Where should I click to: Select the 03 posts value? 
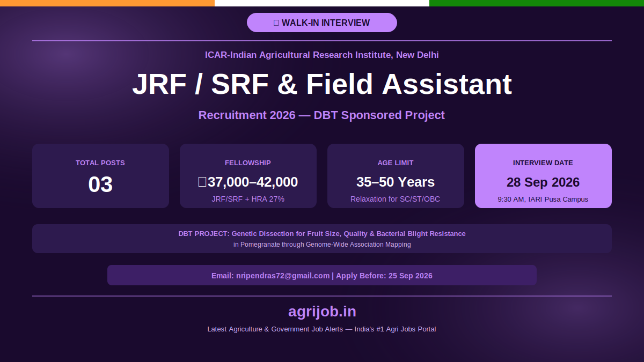click(100, 184)
